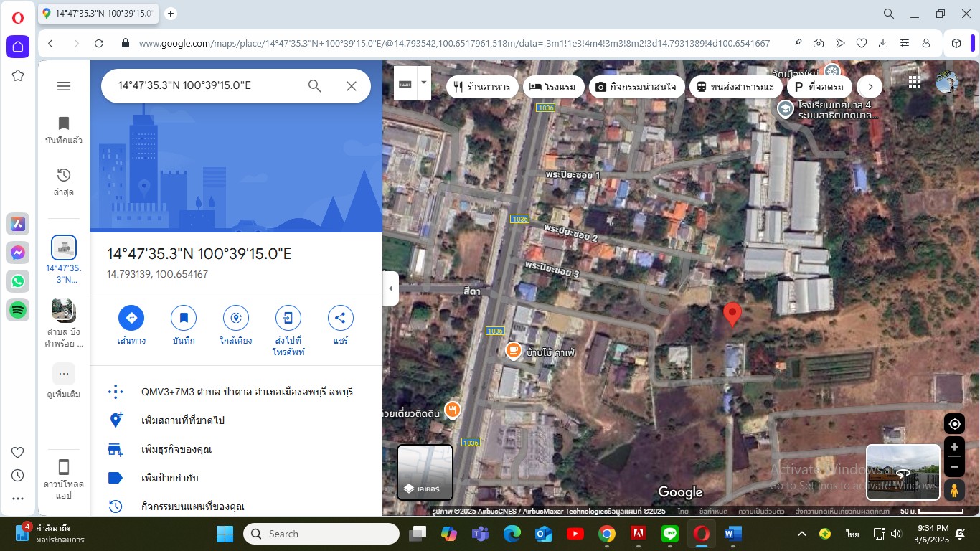
Task: Expand the keyboard input tools dropdown
Action: (x=424, y=83)
